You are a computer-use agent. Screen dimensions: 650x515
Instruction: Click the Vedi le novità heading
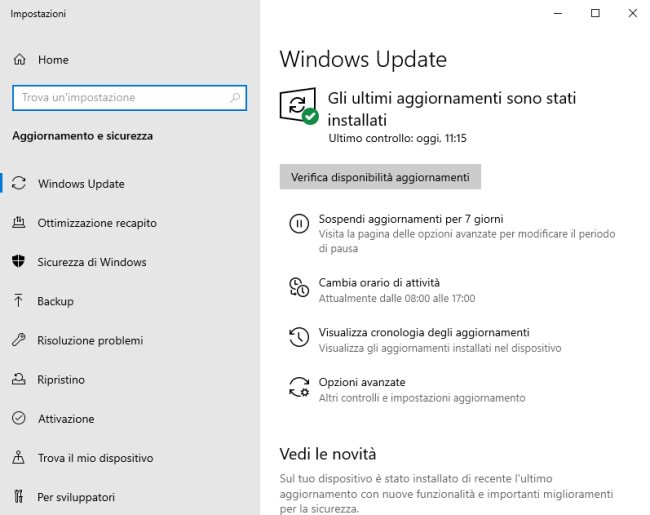tap(327, 454)
